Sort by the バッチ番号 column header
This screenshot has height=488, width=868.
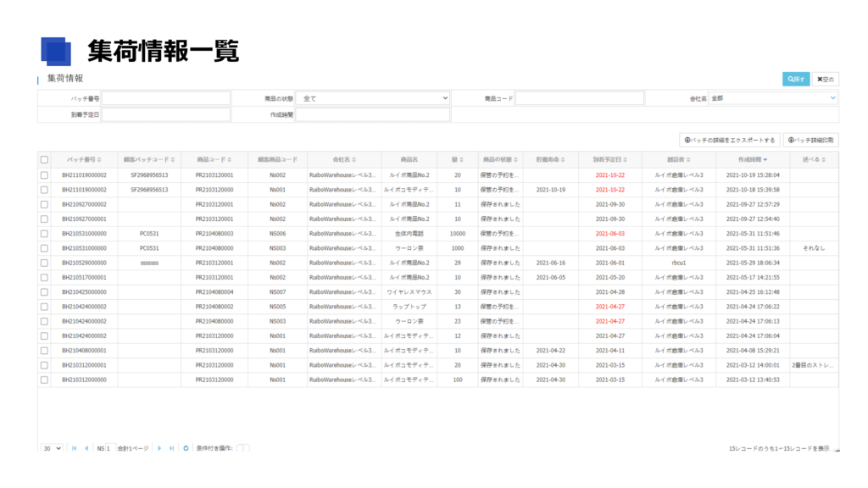(x=84, y=159)
